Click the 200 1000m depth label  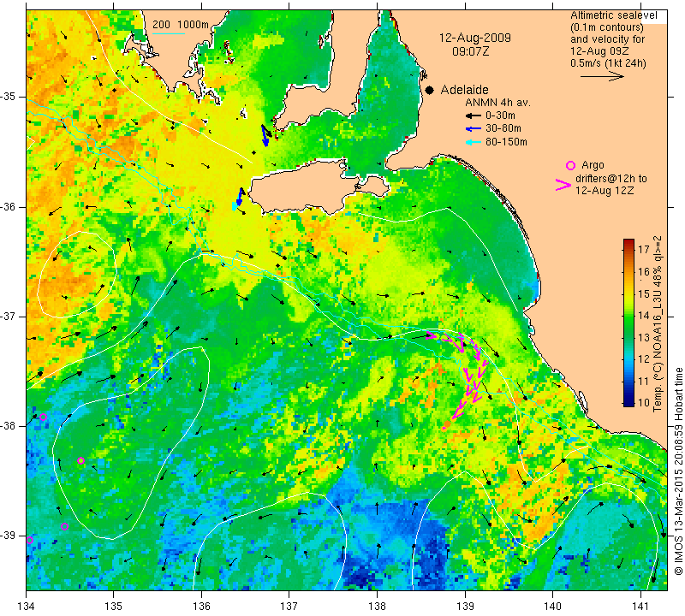click(181, 25)
